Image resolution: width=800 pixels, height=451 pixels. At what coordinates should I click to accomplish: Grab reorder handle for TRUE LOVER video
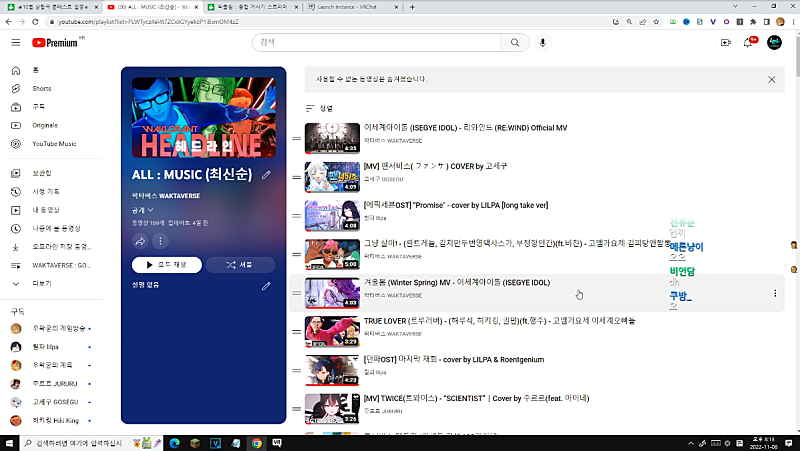coord(296,332)
